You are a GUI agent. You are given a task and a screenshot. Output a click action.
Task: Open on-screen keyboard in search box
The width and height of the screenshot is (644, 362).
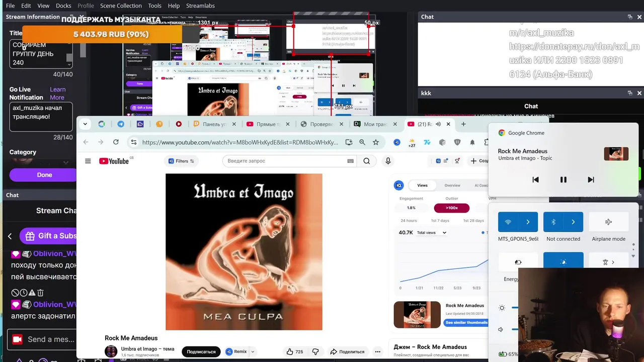(350, 161)
